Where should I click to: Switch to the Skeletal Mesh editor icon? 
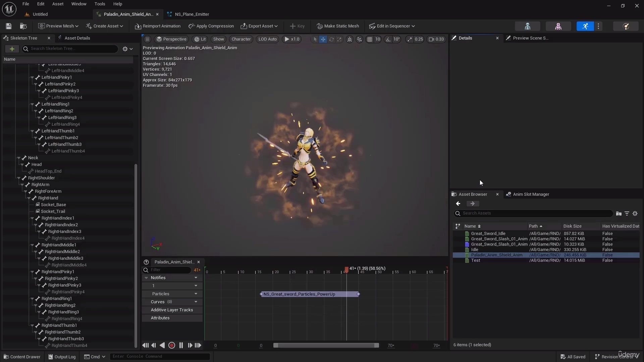(558, 26)
